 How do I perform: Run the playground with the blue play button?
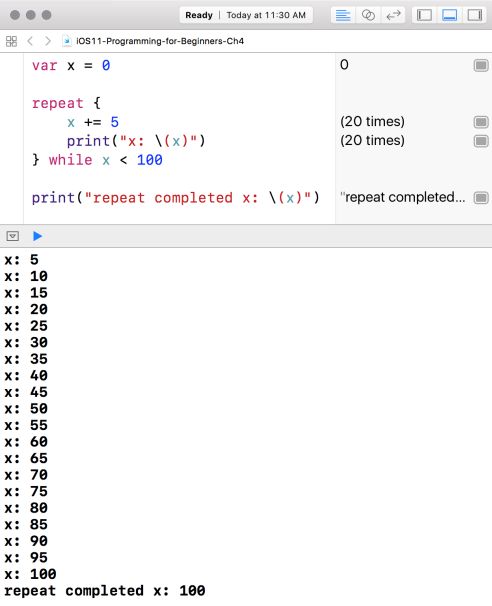click(x=37, y=236)
